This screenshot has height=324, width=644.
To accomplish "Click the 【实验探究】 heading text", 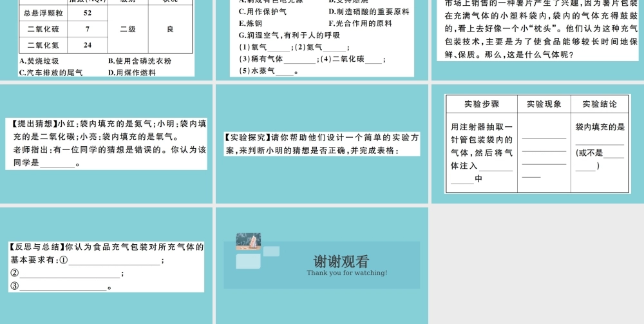I will [248, 138].
